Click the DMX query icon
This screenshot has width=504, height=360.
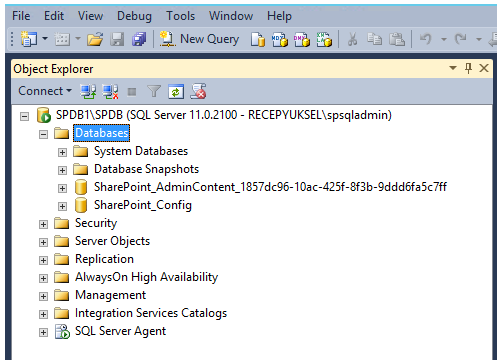click(302, 39)
